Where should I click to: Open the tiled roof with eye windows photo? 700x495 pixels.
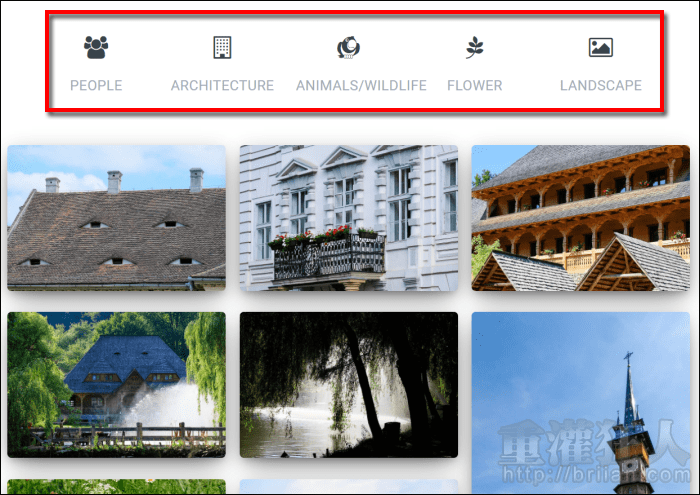pyautogui.click(x=117, y=218)
